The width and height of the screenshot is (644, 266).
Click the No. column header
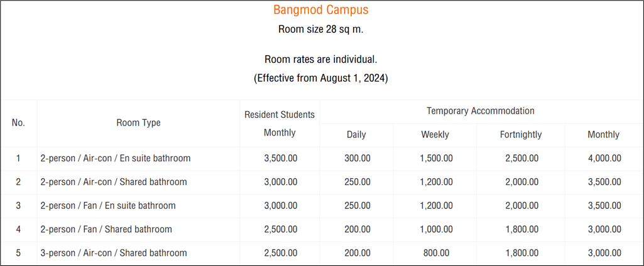[x=18, y=123]
